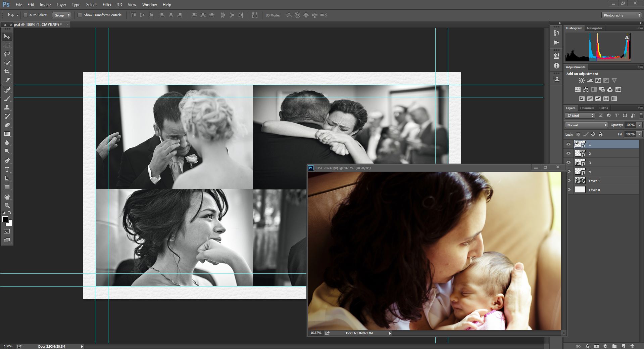The height and width of the screenshot is (349, 644).
Task: Switch to the Channels tab
Action: pos(587,108)
